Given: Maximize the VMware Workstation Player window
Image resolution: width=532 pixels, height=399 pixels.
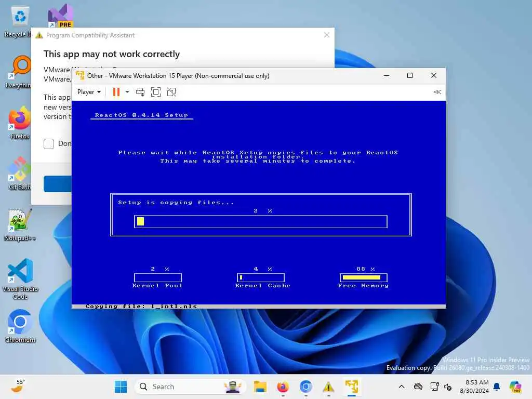Looking at the screenshot, I should point(410,76).
